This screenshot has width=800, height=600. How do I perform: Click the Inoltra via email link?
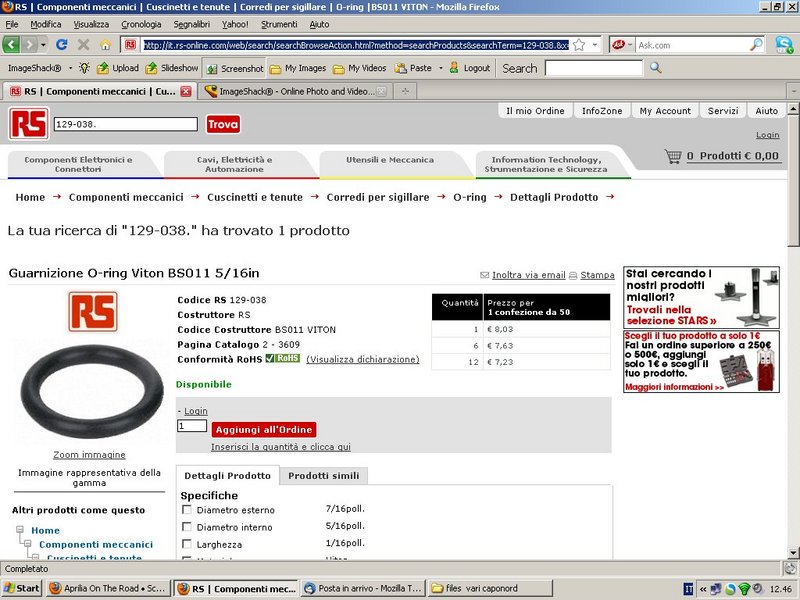click(529, 275)
